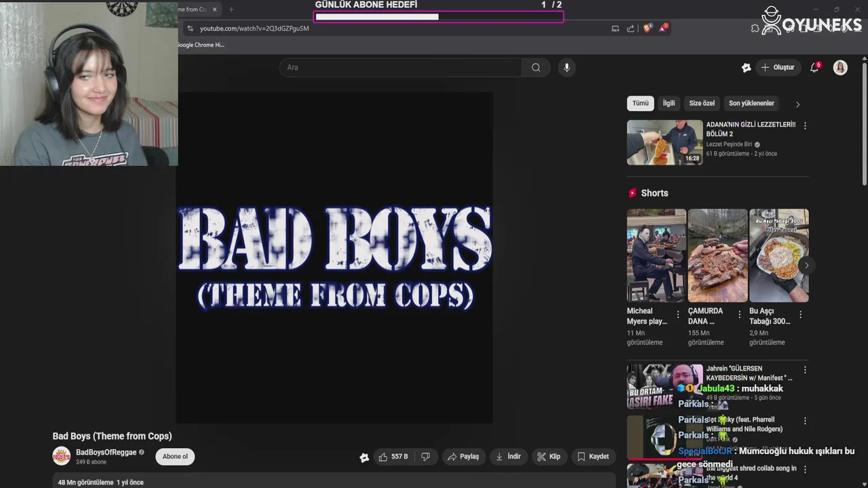Viewport: 868px width, 488px height.
Task: Open Google Chrome bookmarks folder
Action: pos(201,45)
